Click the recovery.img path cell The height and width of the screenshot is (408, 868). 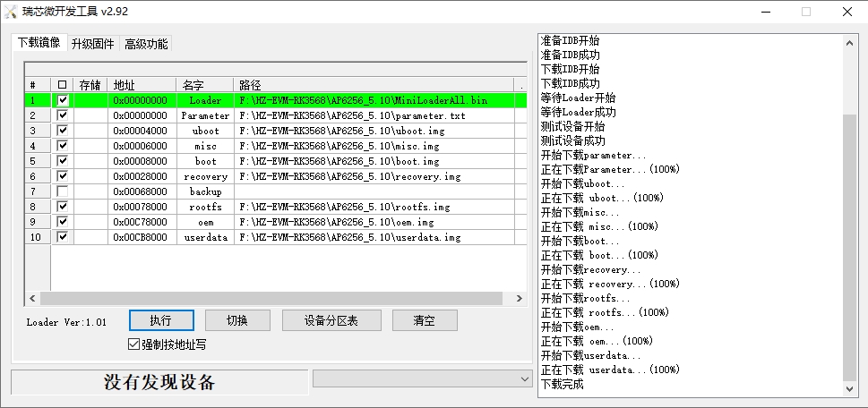(x=374, y=176)
